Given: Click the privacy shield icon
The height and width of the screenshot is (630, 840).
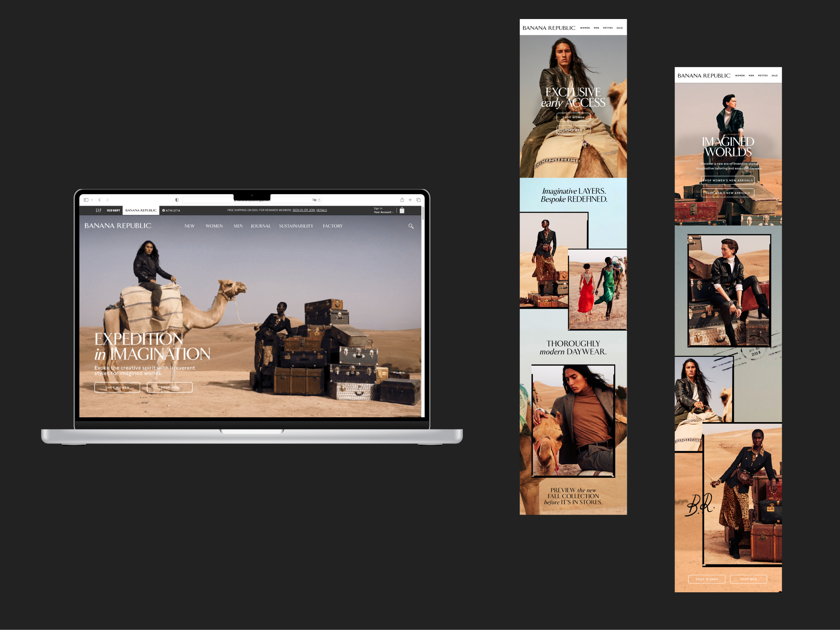Looking at the screenshot, I should (x=177, y=200).
